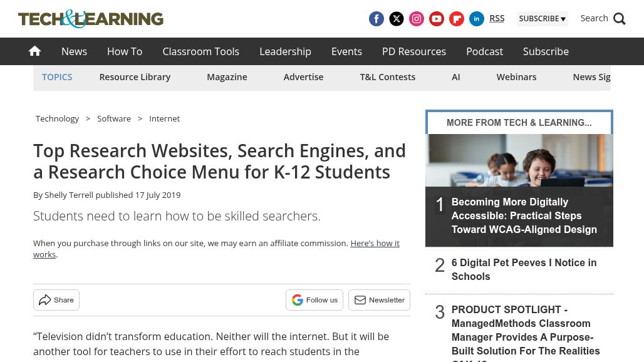
Task: Open the YouTube channel icon
Action: (437, 19)
